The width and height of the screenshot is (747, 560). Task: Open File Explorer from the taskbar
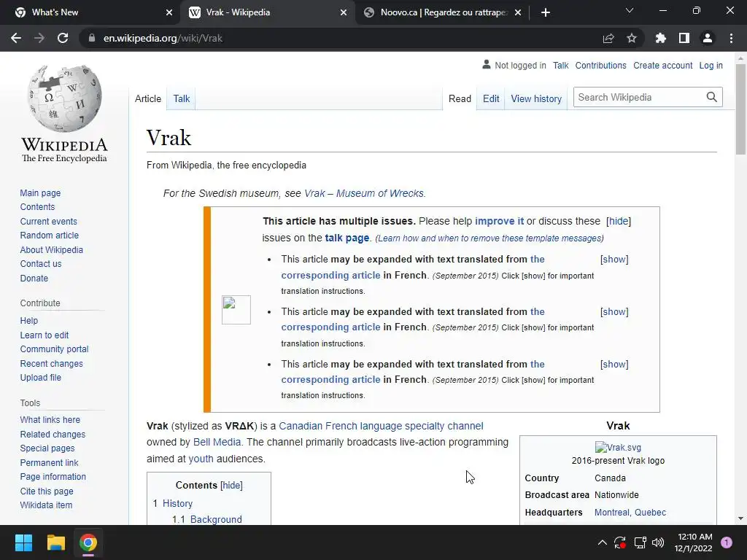[x=55, y=542]
